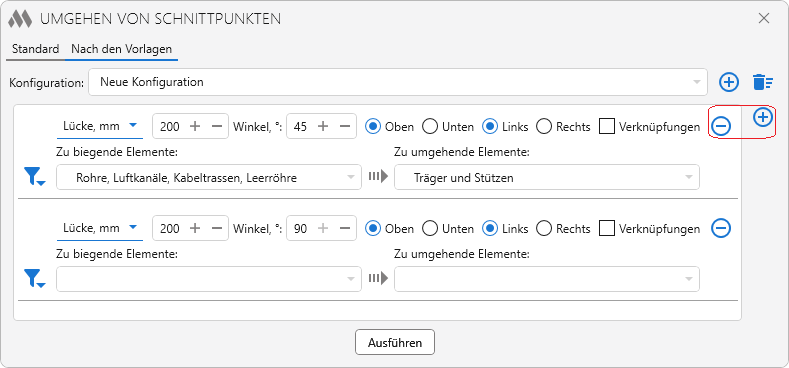Add a new rule with plus icon
The image size is (789, 368).
[763, 118]
